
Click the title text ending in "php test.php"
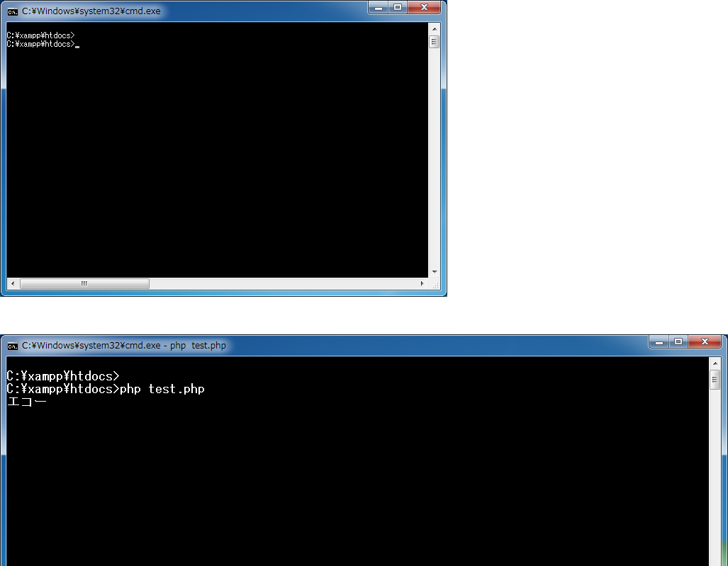click(x=124, y=346)
